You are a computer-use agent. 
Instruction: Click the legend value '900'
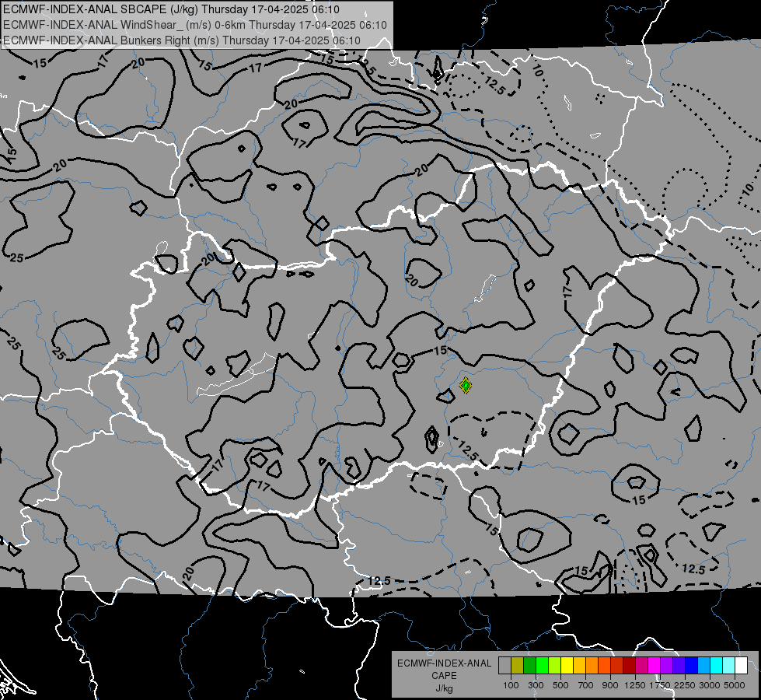tap(610, 685)
